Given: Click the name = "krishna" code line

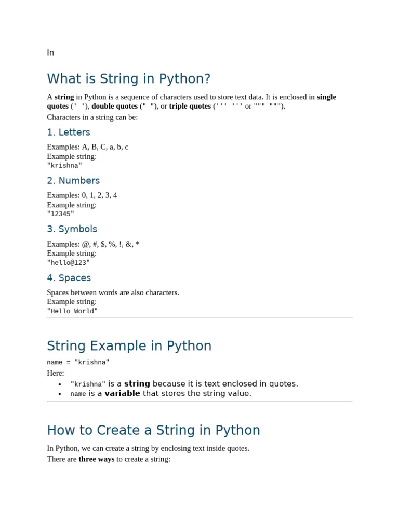Looking at the screenshot, I should coord(78,363).
